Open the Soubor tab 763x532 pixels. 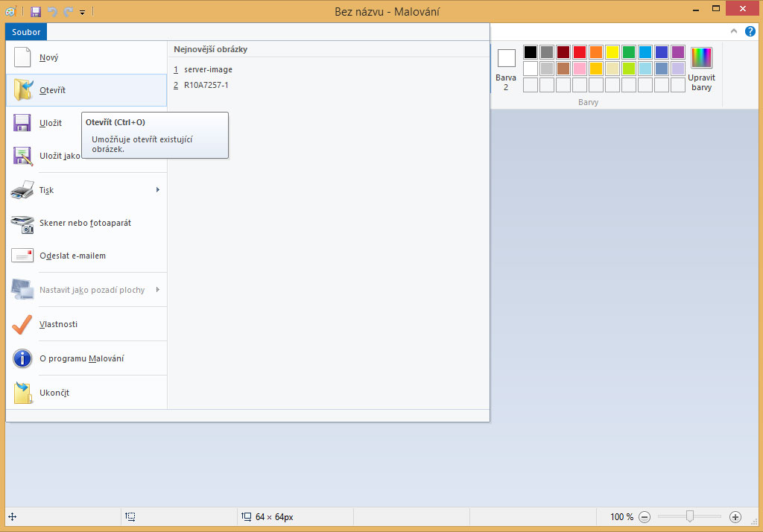tap(26, 32)
